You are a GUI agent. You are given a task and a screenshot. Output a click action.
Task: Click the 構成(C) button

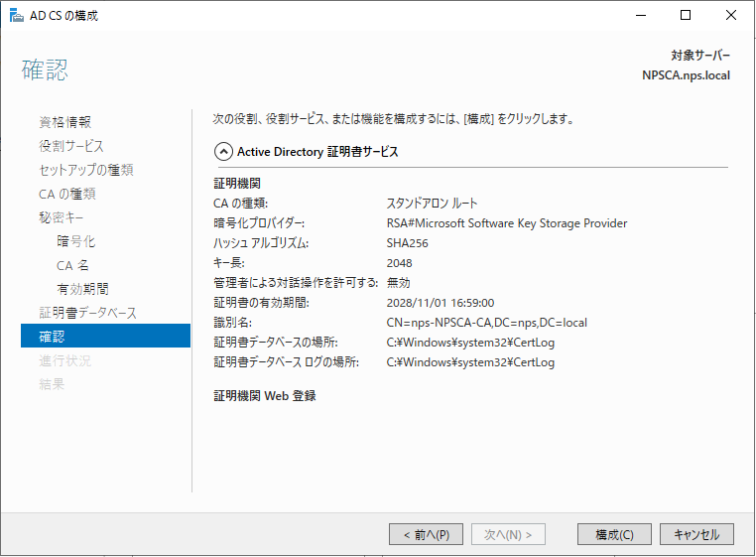point(614,534)
